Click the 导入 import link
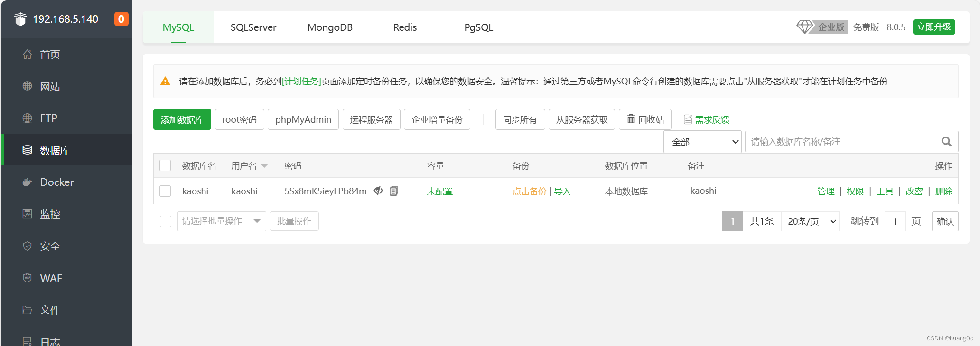The image size is (980, 346). [x=562, y=191]
